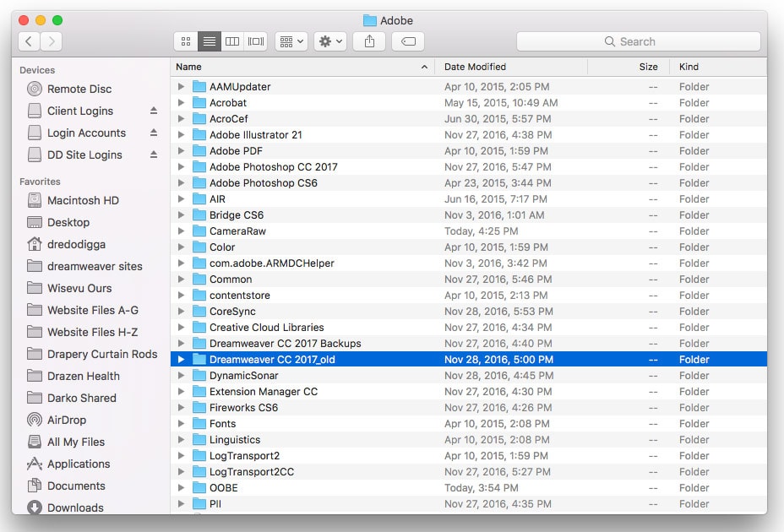
Task: Open Darko Shared sidebar folder
Action: 72,398
